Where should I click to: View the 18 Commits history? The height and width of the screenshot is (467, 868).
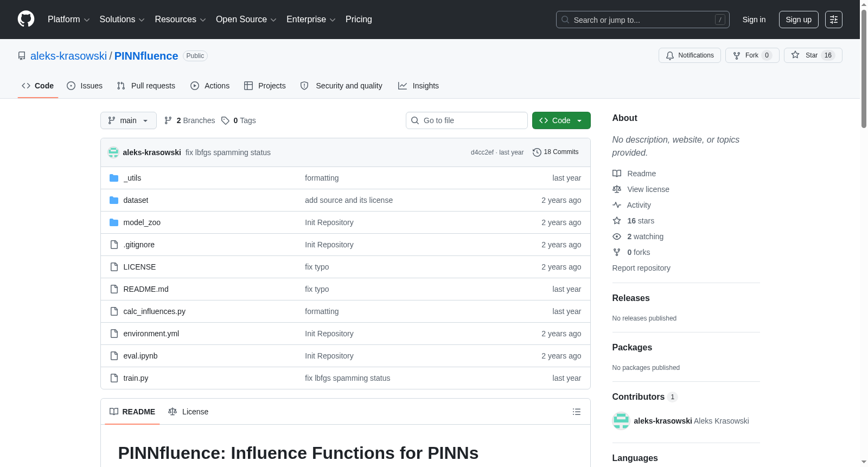pyautogui.click(x=556, y=152)
